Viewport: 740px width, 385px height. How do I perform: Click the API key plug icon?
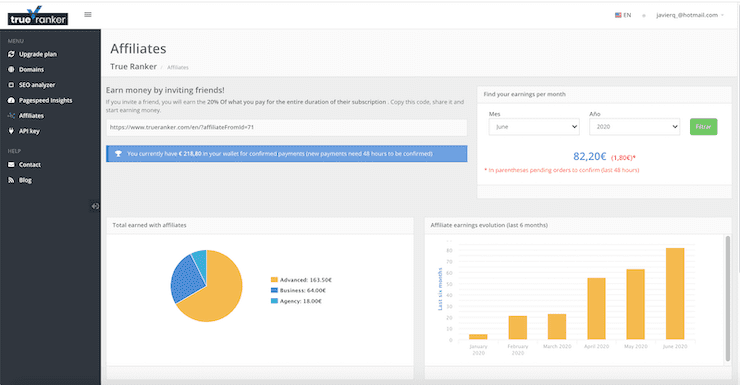pyautogui.click(x=11, y=131)
